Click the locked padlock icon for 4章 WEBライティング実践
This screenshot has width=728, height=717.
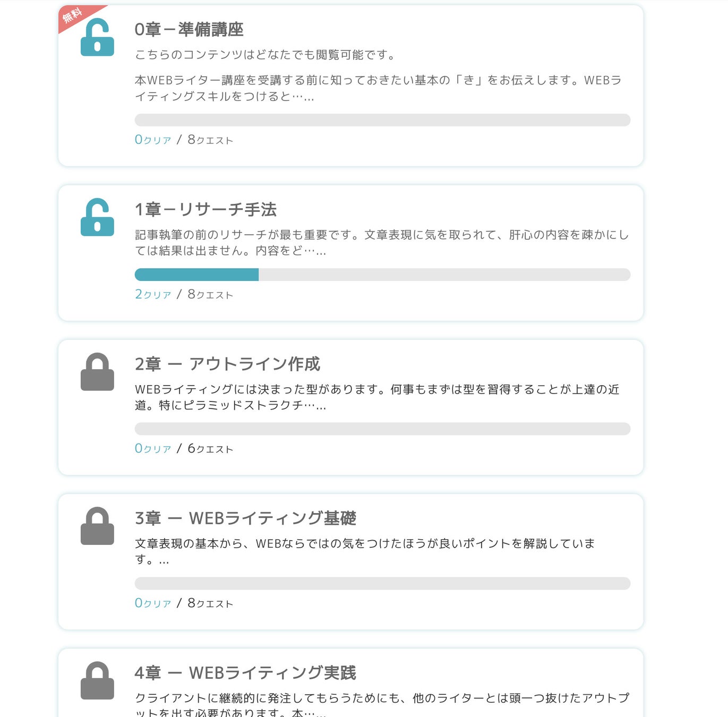(x=97, y=681)
